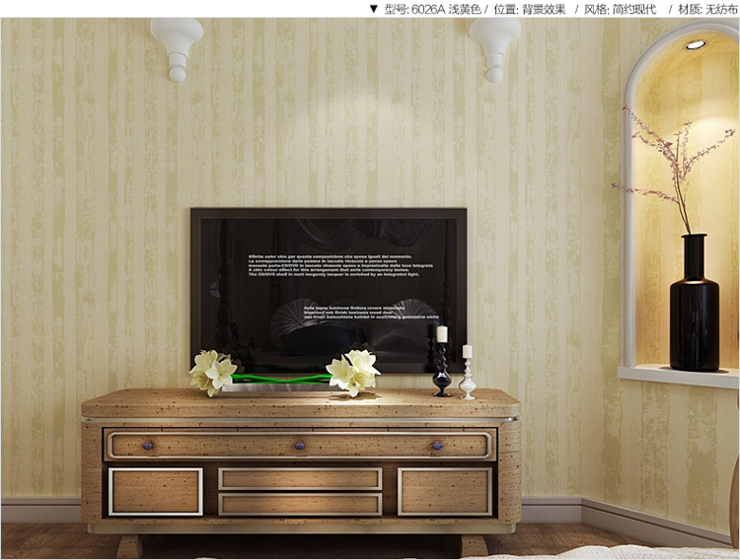Viewport: 740px width, 560px height.
Task: Open the wallpaper room product photo
Action: (x=370, y=288)
